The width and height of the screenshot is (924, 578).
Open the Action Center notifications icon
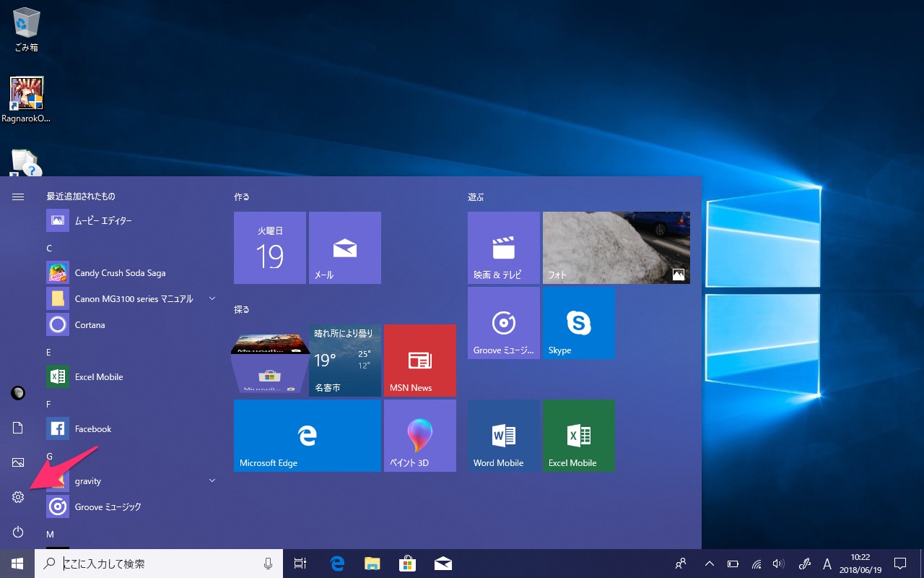(x=900, y=564)
